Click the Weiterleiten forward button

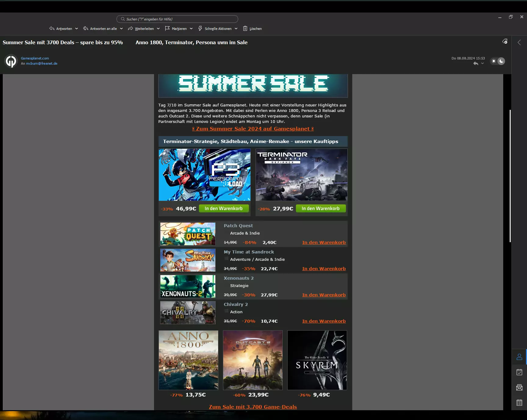coord(141,29)
